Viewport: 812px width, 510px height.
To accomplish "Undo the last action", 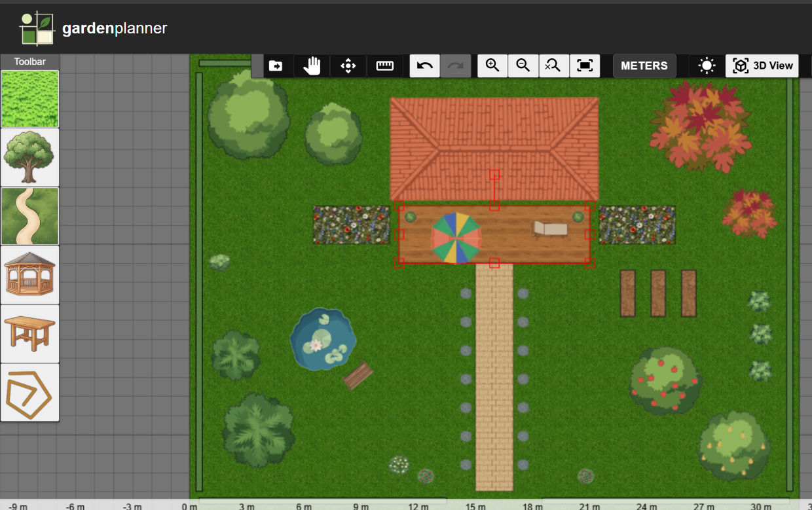I will [x=425, y=65].
